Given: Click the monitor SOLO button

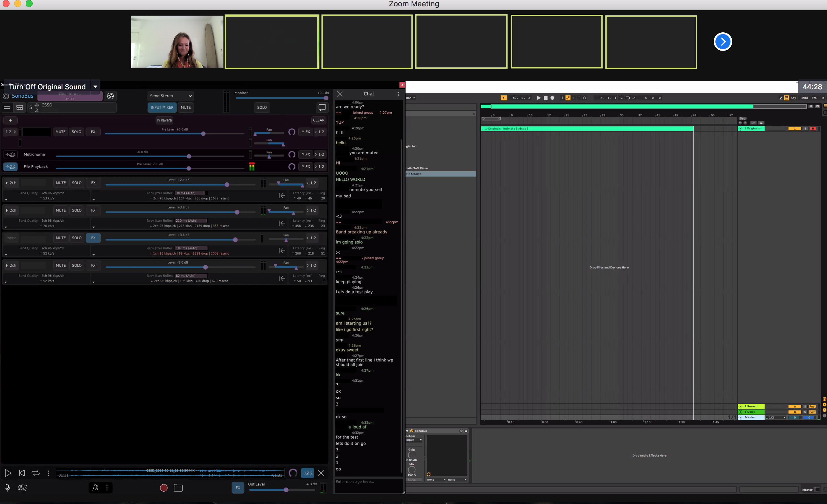Looking at the screenshot, I should (262, 108).
